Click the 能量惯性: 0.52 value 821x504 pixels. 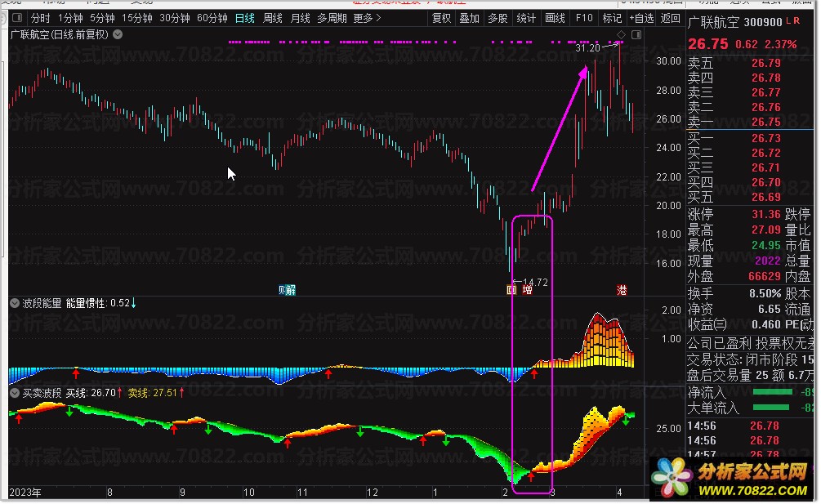click(101, 303)
